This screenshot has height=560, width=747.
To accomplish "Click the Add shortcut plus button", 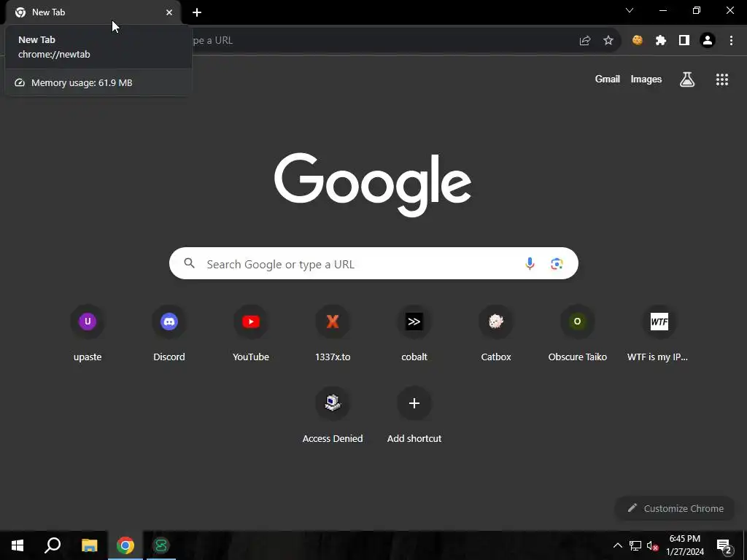I will tap(414, 403).
